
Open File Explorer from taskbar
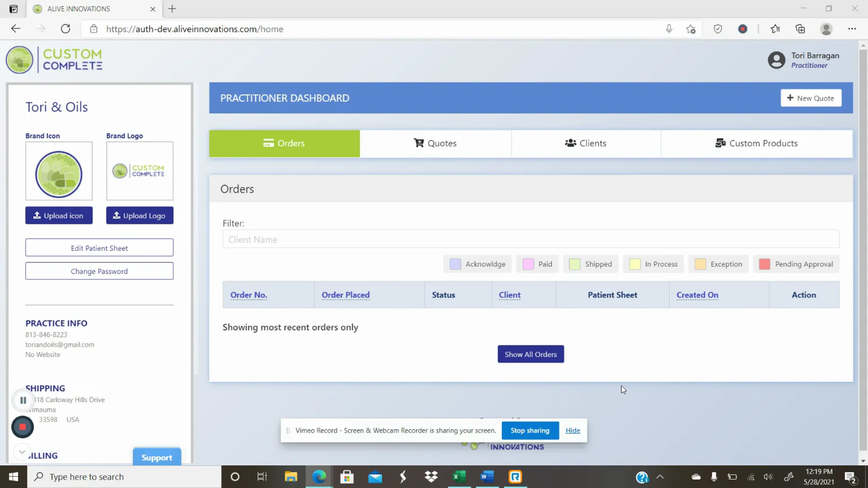tap(290, 477)
